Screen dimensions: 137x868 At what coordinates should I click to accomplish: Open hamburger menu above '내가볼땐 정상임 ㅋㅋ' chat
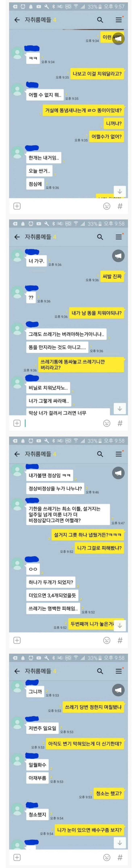click(x=119, y=454)
